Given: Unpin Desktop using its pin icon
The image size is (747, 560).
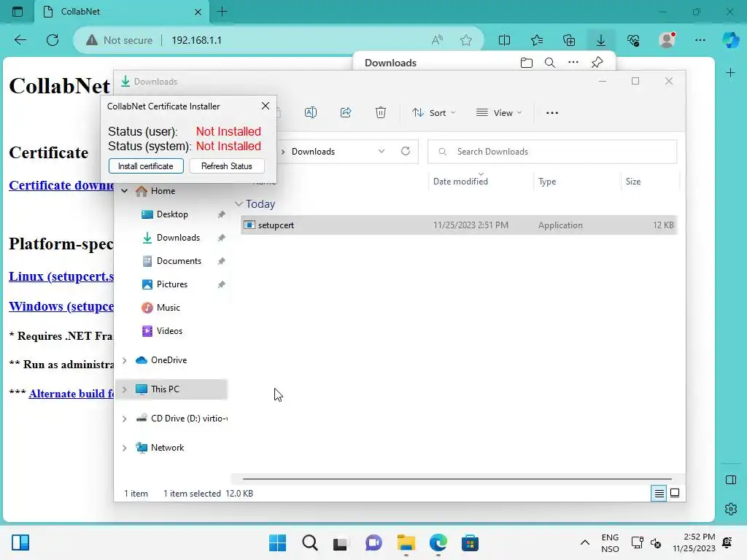Looking at the screenshot, I should coord(222,215).
